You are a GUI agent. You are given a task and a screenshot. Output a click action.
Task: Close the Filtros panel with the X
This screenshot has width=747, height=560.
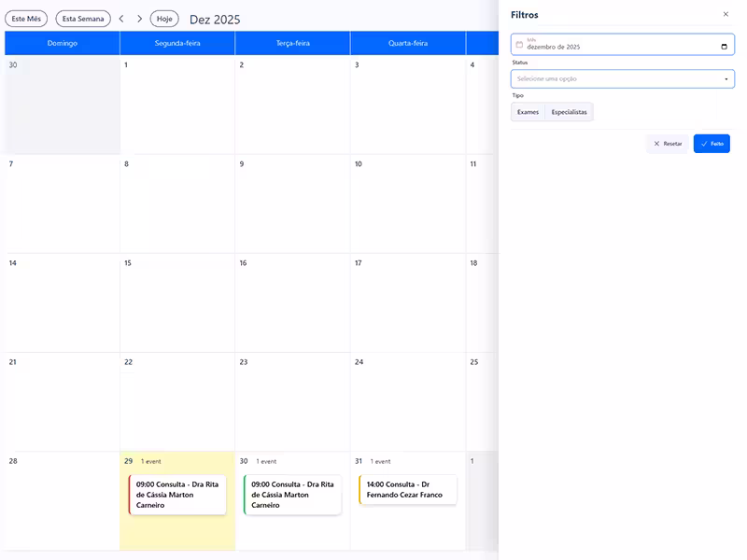[x=726, y=14]
